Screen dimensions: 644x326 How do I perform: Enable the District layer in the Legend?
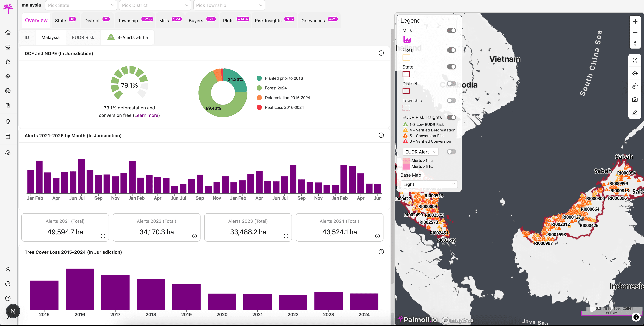(451, 84)
